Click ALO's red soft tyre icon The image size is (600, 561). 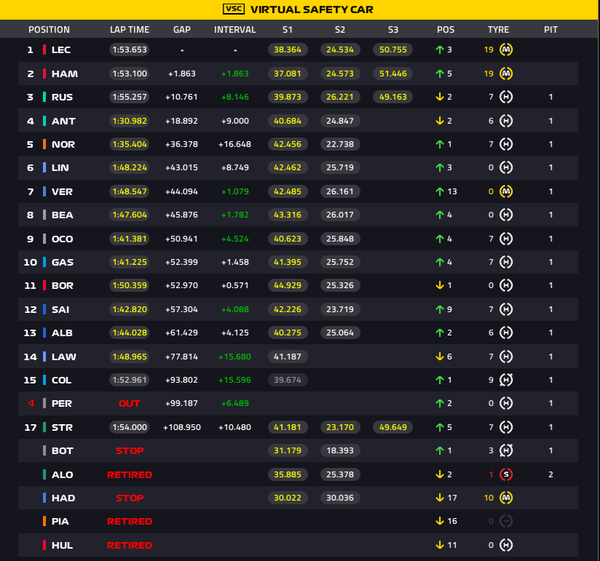point(506,475)
